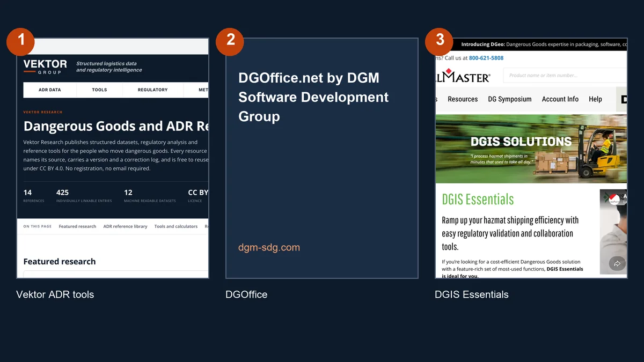The width and height of the screenshot is (644, 362).
Task: Click the share arrow icon on the DGIS video
Action: click(x=617, y=263)
